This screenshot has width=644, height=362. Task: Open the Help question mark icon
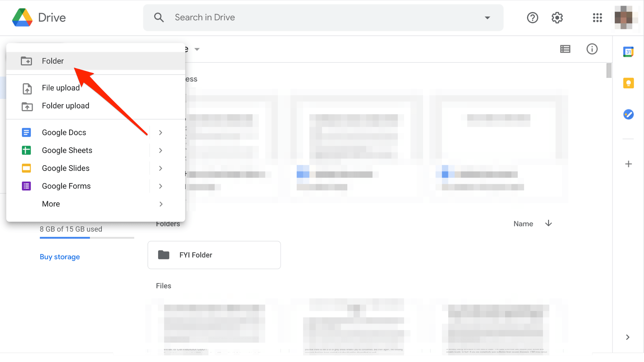pos(533,18)
